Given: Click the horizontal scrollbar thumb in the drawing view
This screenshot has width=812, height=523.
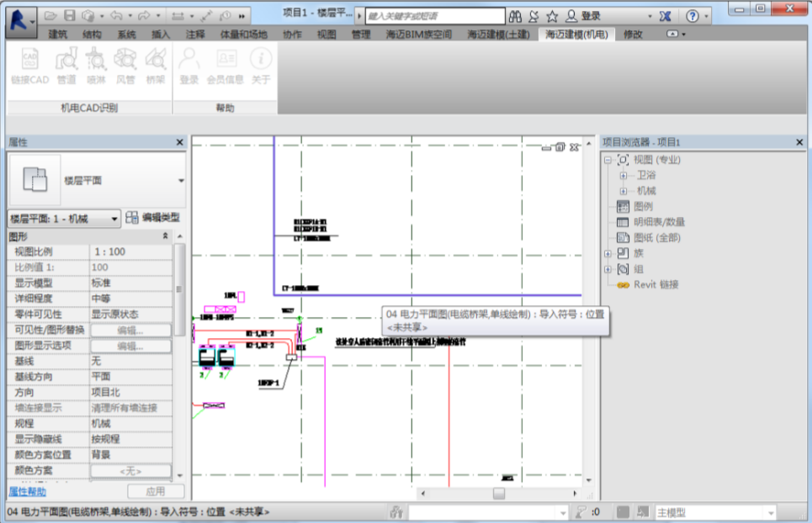Looking at the screenshot, I should [x=499, y=494].
